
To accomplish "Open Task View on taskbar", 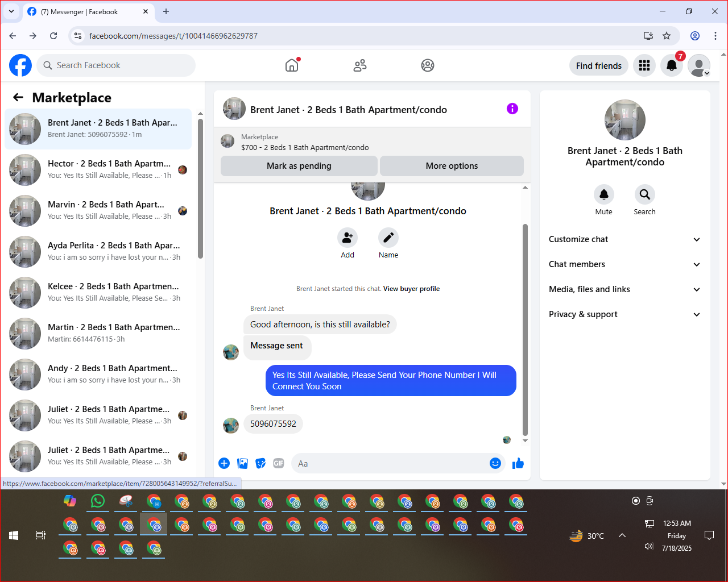I will pyautogui.click(x=41, y=535).
